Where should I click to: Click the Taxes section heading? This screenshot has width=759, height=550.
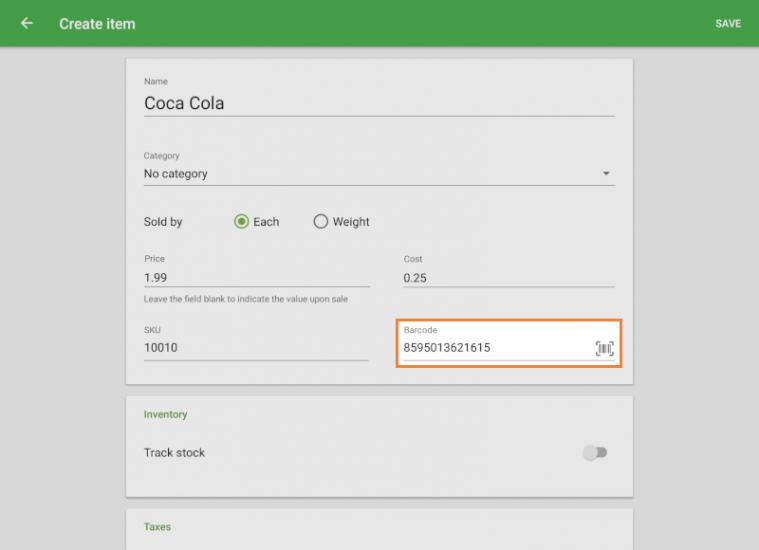(157, 527)
